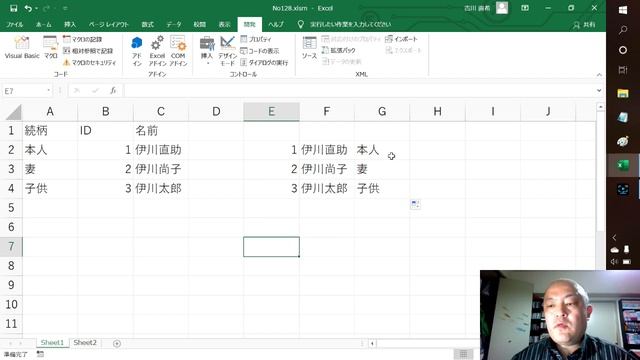Open the undo history dropdown arrow
Screen dimensions: 640x360
[36, 9]
